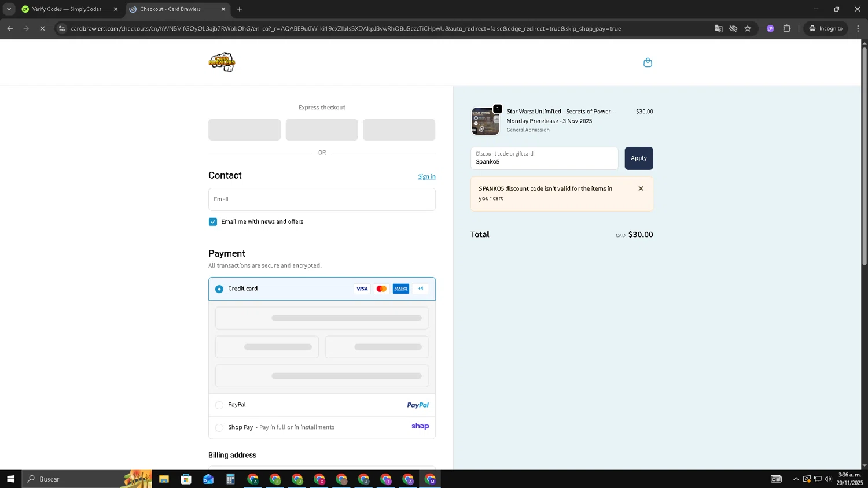Open the Chrome taskbar icon with M badge

[430, 479]
